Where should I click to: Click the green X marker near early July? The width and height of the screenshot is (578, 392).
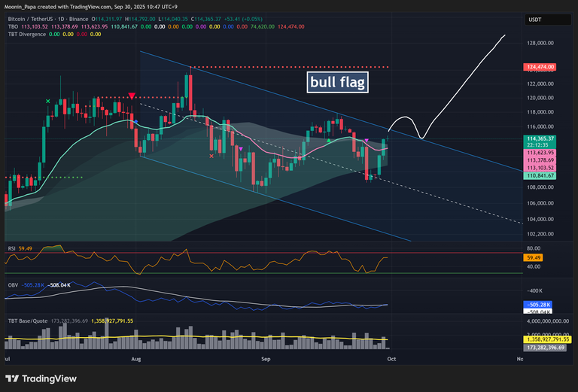click(48, 101)
